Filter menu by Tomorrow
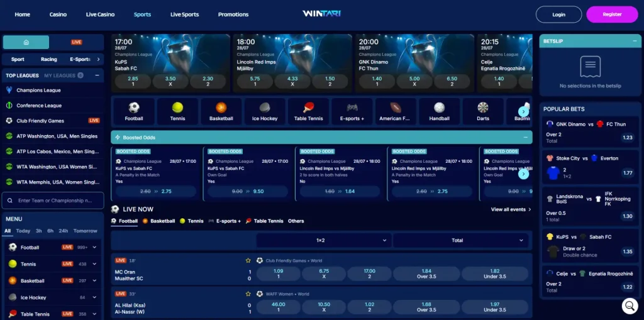The image size is (644, 320). coord(86,231)
